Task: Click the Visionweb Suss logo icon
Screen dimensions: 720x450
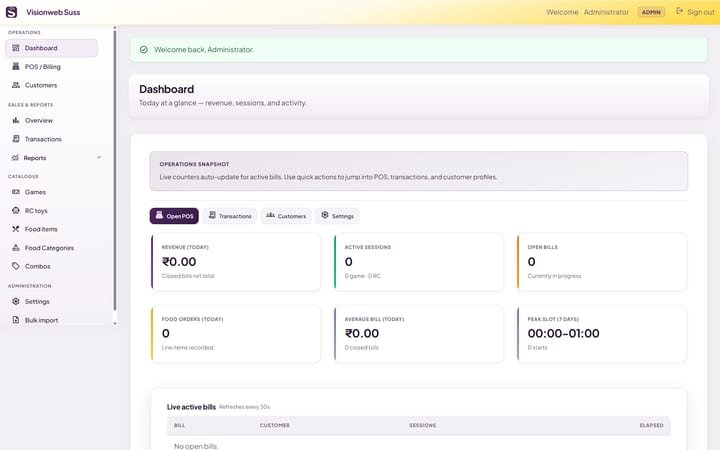Action: tap(11, 12)
